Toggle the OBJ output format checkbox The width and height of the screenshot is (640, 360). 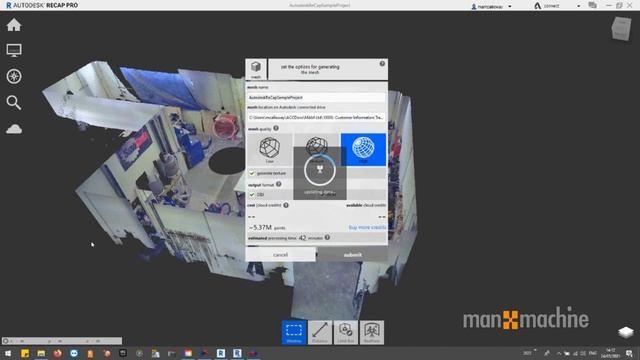(x=252, y=194)
